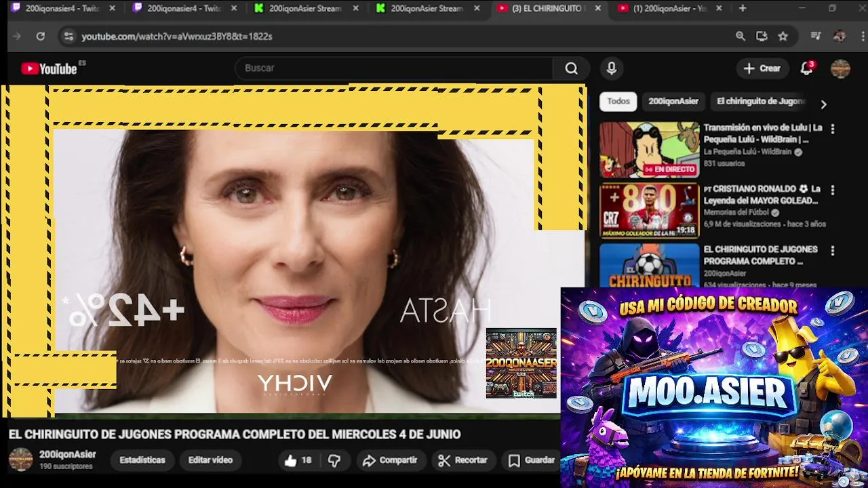Close the second 200iqonasier4 Twitch tab
Image resolution: width=868 pixels, height=488 pixels.
click(x=234, y=8)
